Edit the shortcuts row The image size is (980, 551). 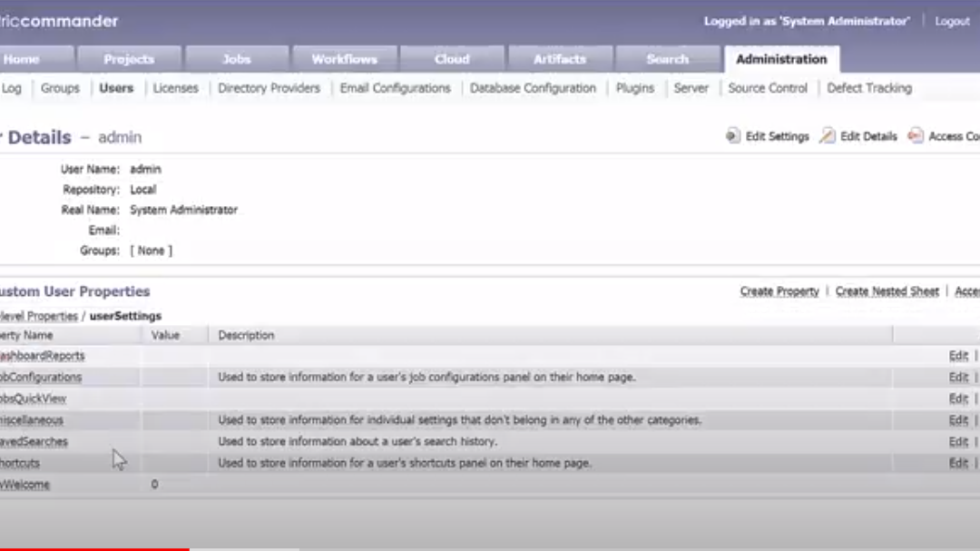coord(958,463)
